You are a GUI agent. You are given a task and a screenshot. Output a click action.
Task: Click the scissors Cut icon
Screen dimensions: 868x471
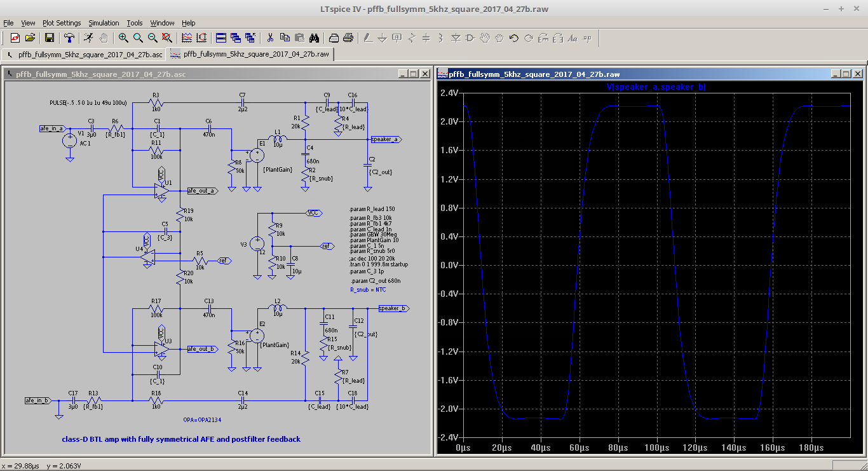(x=270, y=38)
